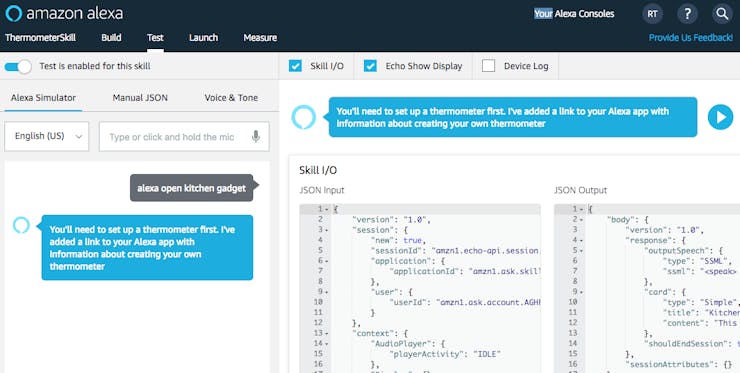The height and width of the screenshot is (373, 740).
Task: Click the "version": "1.0" line in JSON Input
Action: tap(391, 220)
